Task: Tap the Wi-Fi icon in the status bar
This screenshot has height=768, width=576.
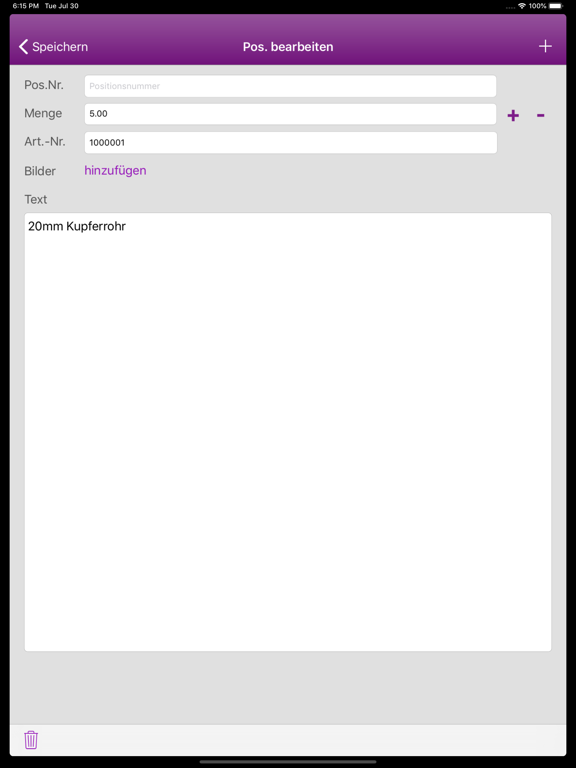Action: tap(522, 6)
